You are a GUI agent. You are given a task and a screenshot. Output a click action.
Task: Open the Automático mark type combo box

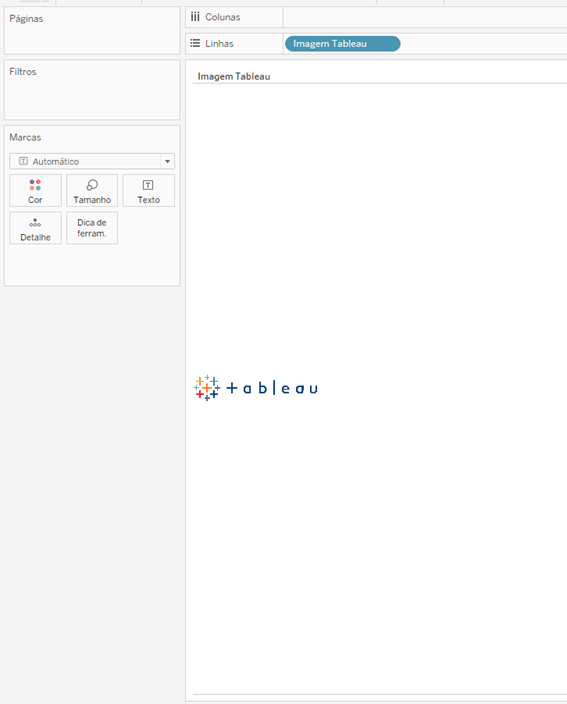click(x=92, y=161)
